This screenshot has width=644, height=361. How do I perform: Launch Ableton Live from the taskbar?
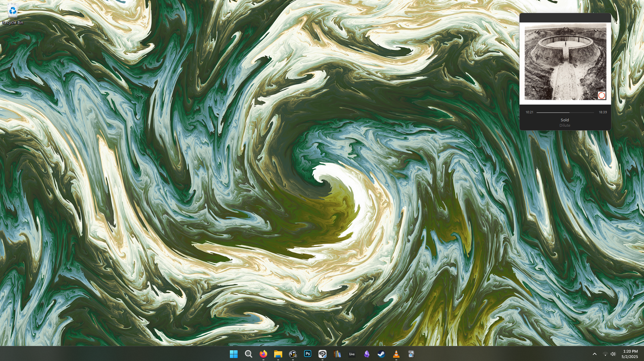point(352,354)
